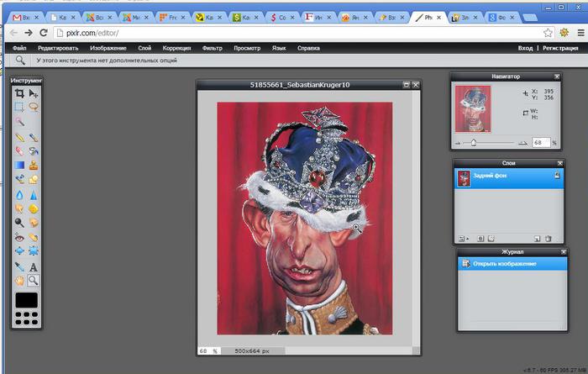
Task: Click the Navigator zoom percentage field
Action: 541,143
